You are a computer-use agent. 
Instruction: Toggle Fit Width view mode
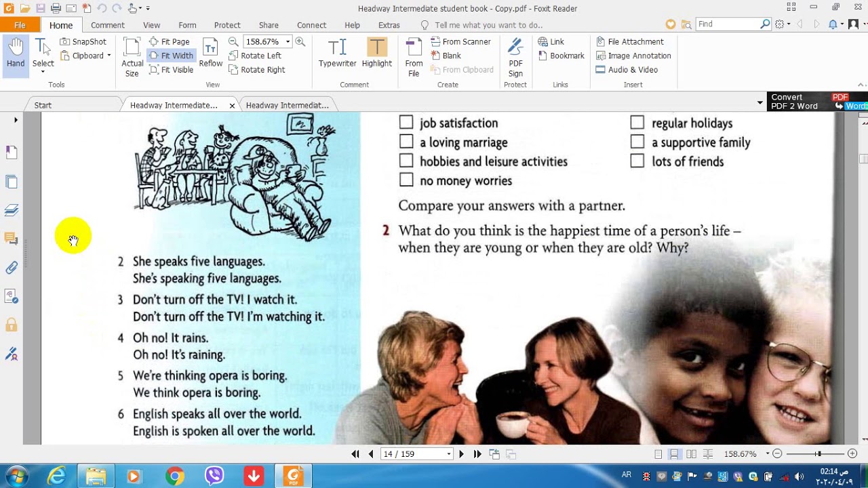172,56
